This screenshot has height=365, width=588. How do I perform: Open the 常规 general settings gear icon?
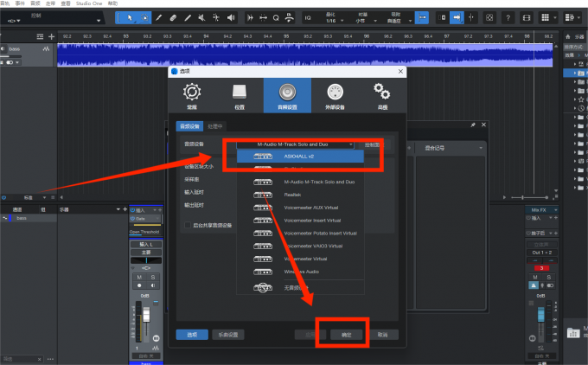191,97
